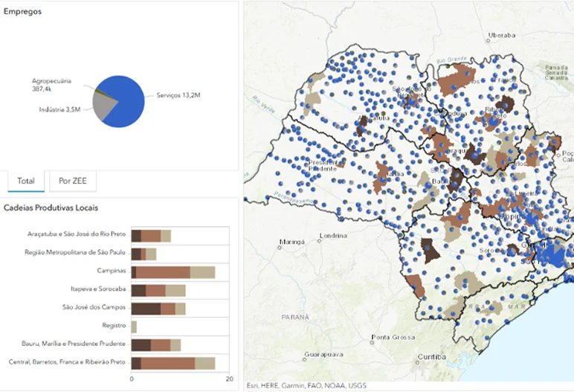The height and width of the screenshot is (392, 574).
Task: Switch to the Total tab
Action: [26, 181]
